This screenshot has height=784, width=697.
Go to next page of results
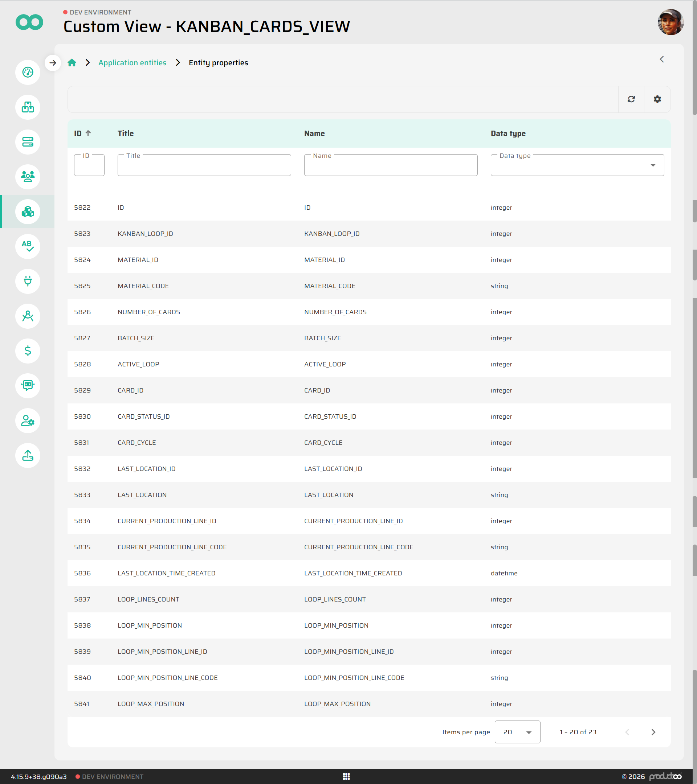pos(653,732)
